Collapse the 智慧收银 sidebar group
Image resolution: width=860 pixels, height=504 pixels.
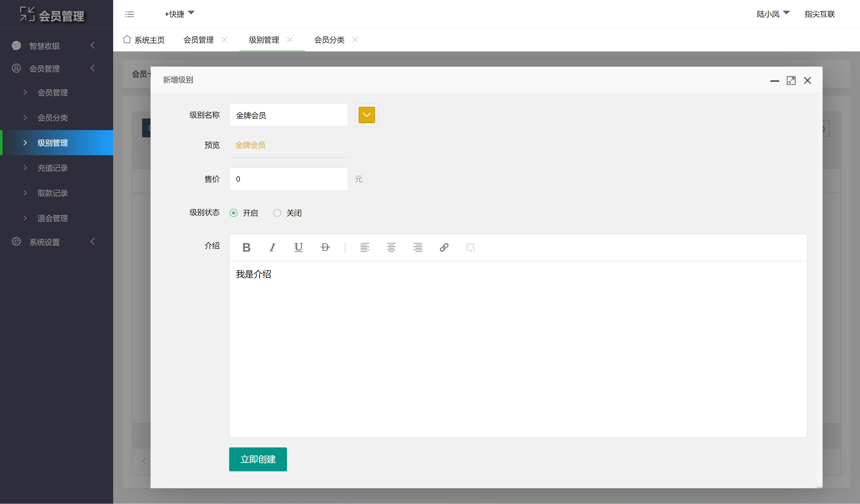click(92, 45)
